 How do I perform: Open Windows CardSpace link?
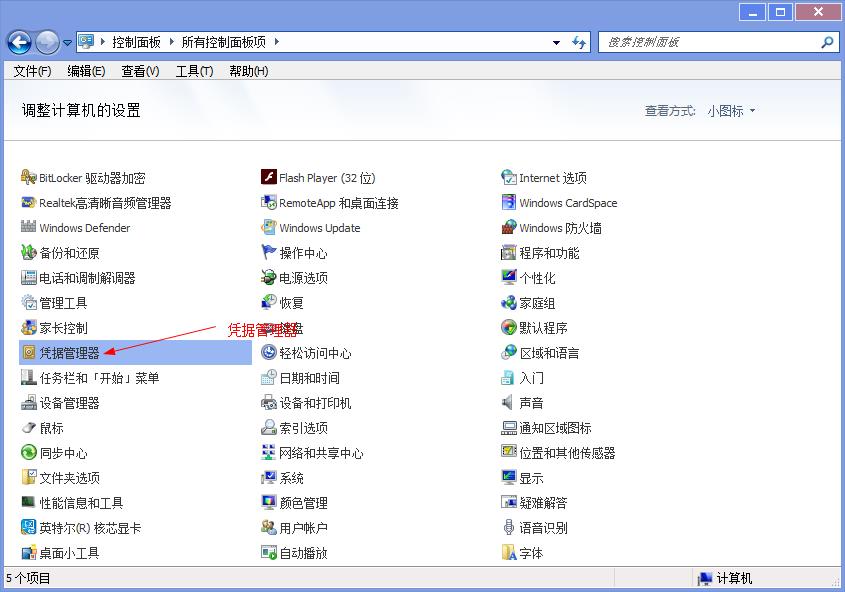(x=568, y=203)
